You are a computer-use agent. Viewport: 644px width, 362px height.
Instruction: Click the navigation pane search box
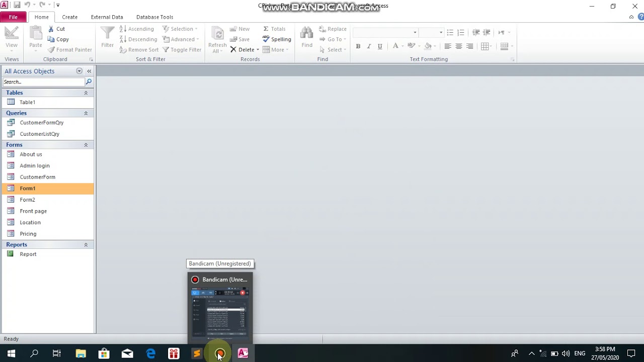(x=44, y=81)
